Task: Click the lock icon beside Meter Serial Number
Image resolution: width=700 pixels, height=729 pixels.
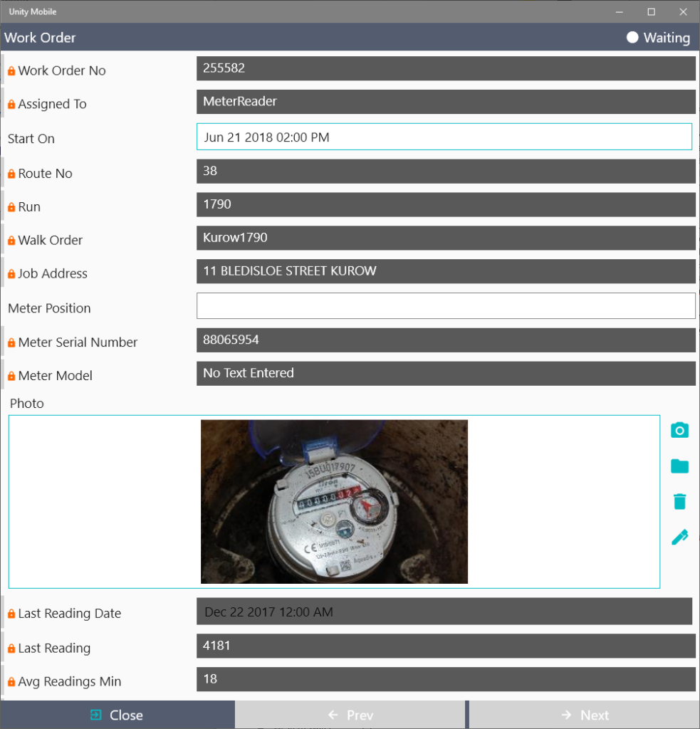Action: [x=11, y=342]
